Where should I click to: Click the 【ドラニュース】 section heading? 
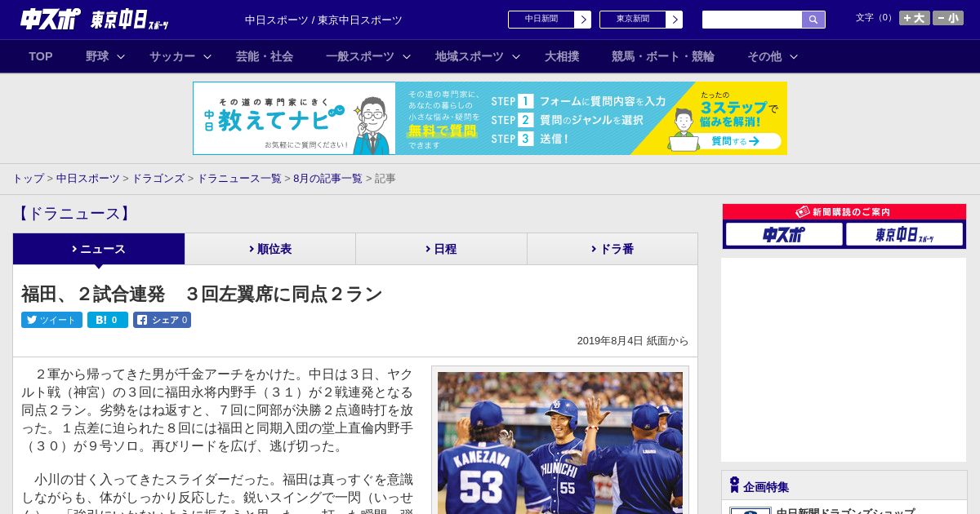coord(73,214)
